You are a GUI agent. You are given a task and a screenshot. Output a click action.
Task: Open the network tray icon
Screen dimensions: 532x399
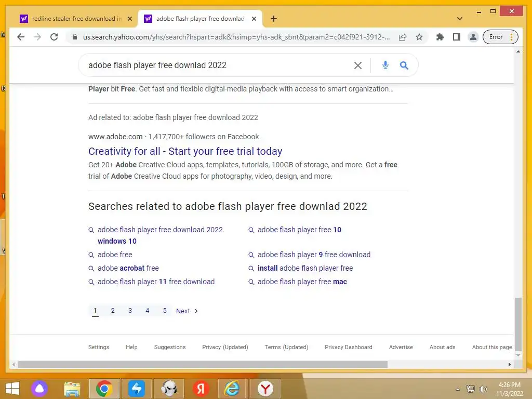[x=471, y=389]
